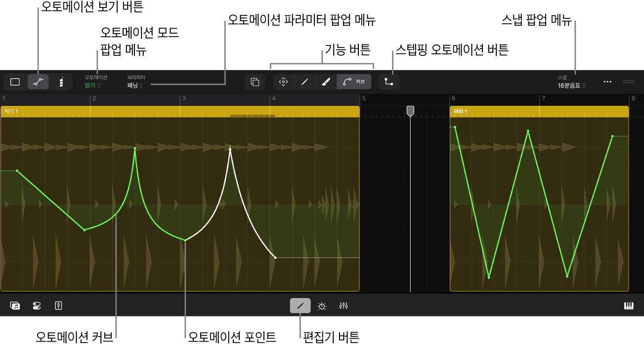Select the note velocity view button

click(x=61, y=82)
